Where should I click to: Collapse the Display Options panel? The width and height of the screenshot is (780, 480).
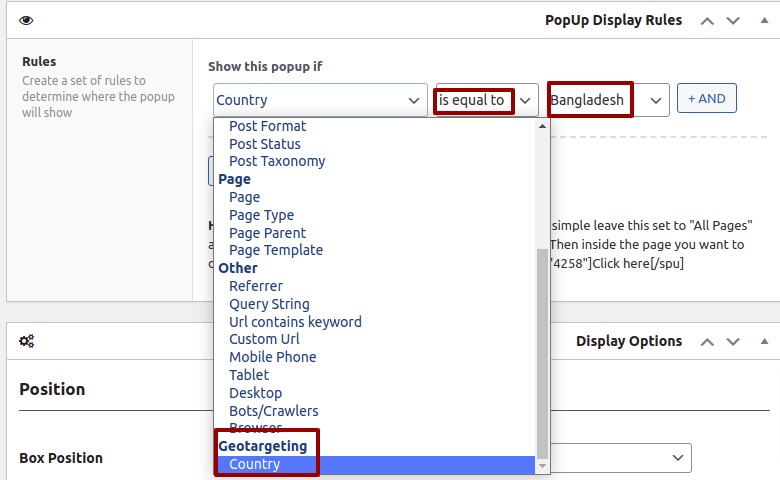pos(764,341)
